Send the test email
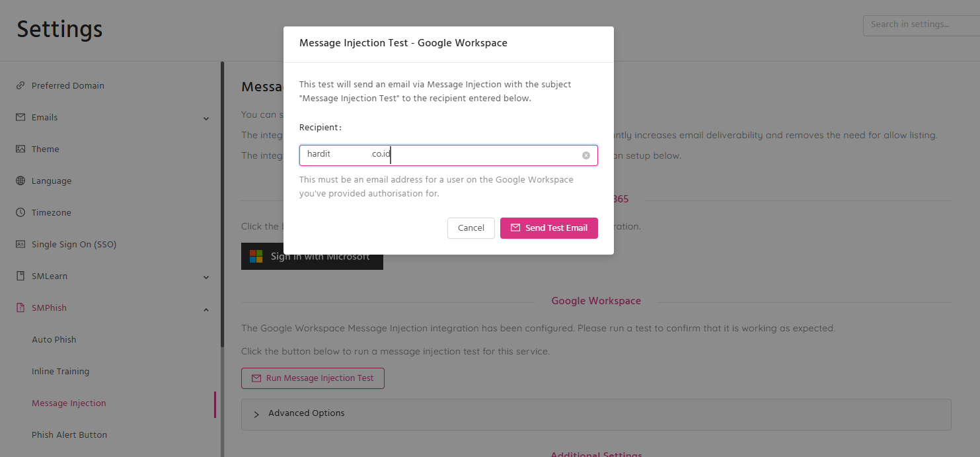980x457 pixels. pos(549,228)
